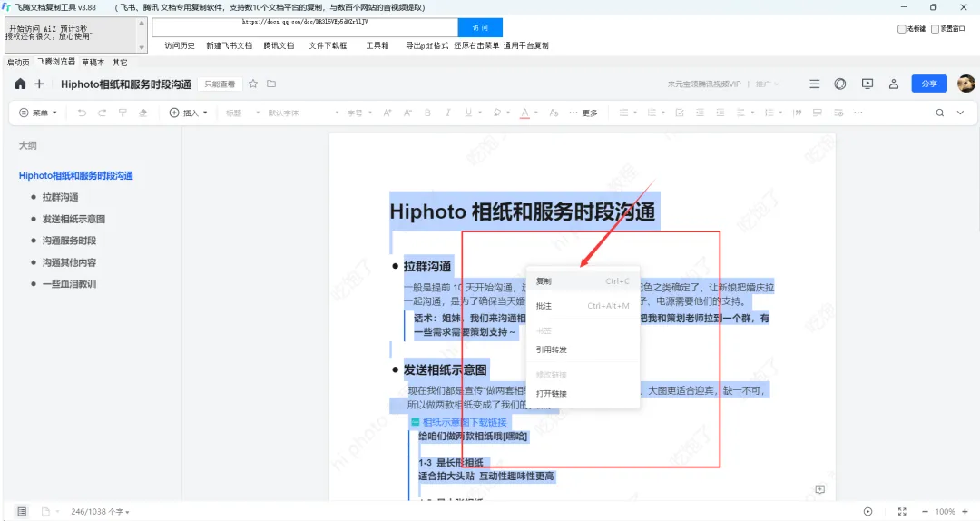
Task: Undo the last edit
Action: point(82,113)
